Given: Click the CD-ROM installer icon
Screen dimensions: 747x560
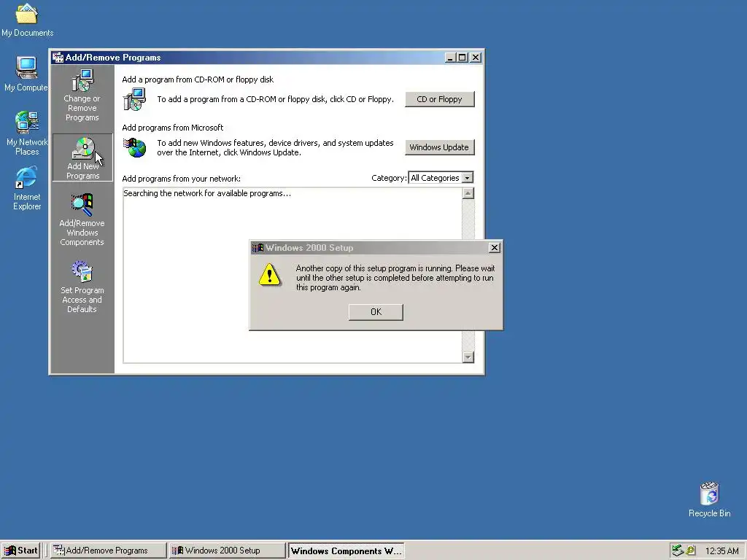Looking at the screenshot, I should (x=134, y=99).
